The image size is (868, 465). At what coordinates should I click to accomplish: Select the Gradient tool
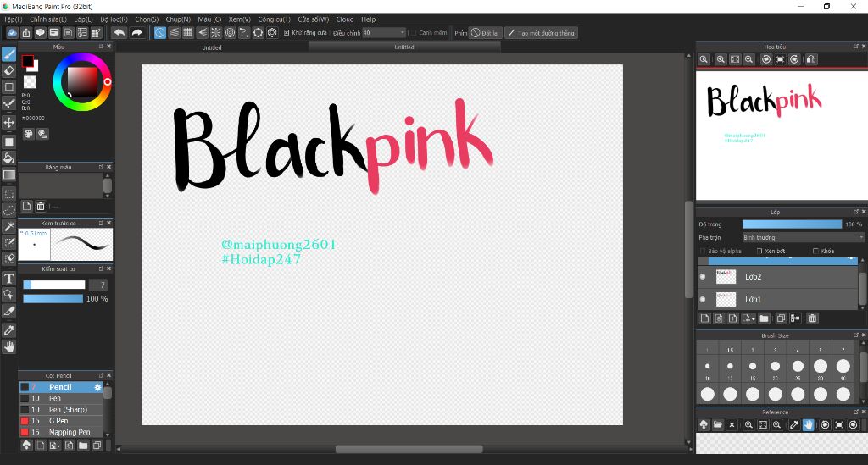tap(8, 174)
